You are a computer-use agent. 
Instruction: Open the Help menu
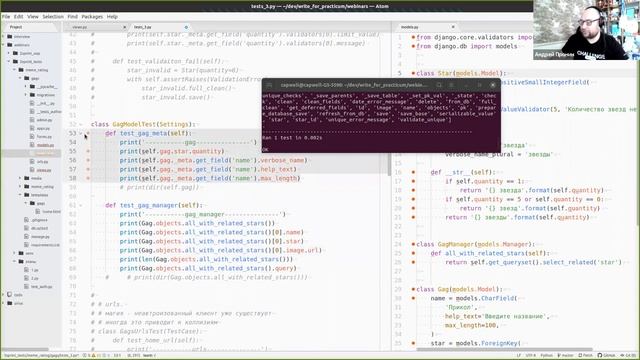click(x=112, y=17)
